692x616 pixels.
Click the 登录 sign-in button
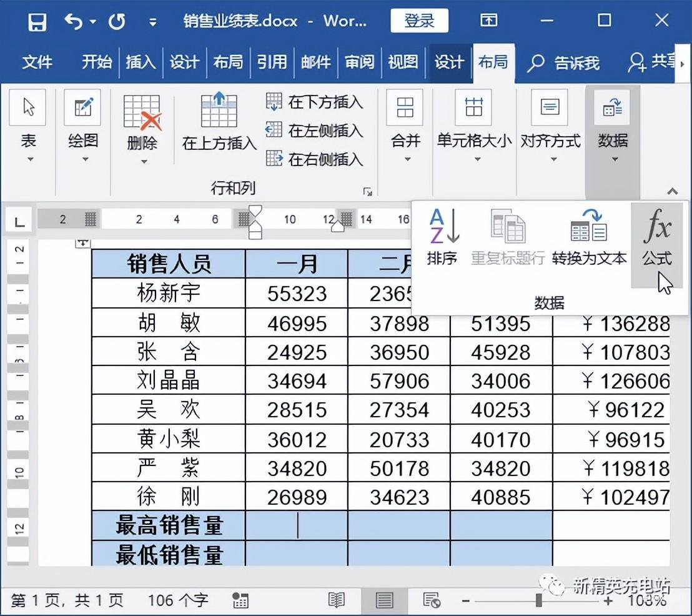coord(419,21)
